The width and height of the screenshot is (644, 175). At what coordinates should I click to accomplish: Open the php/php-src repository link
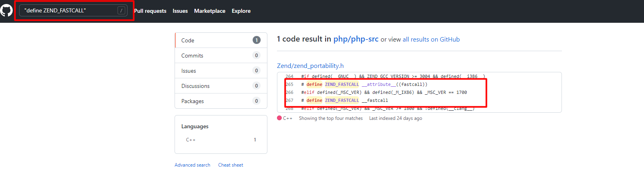click(356, 39)
